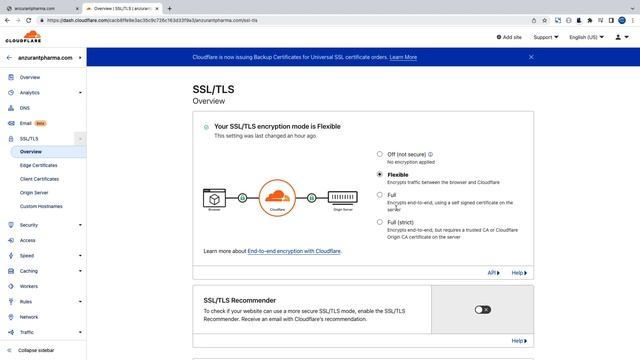Click the Speed lightning icon

[x=11, y=256]
